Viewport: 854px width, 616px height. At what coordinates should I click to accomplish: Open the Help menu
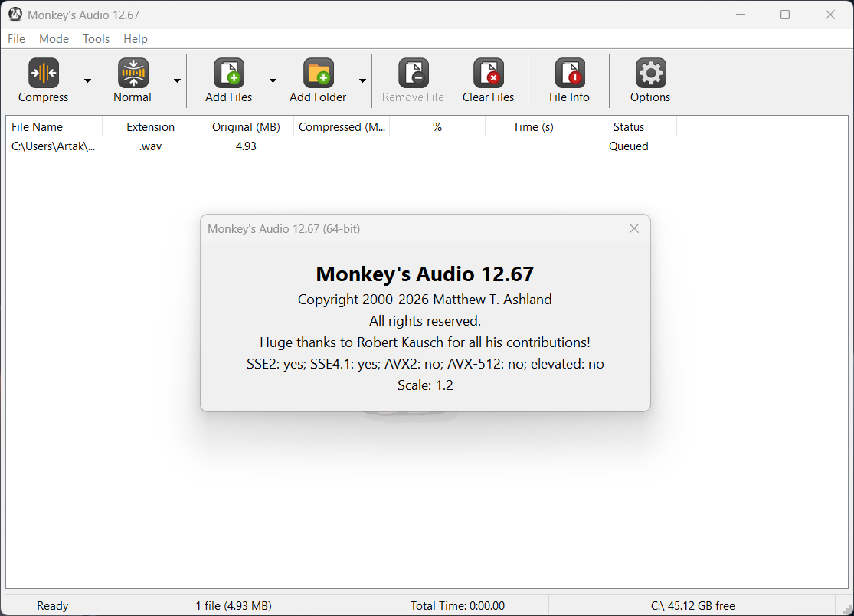135,38
